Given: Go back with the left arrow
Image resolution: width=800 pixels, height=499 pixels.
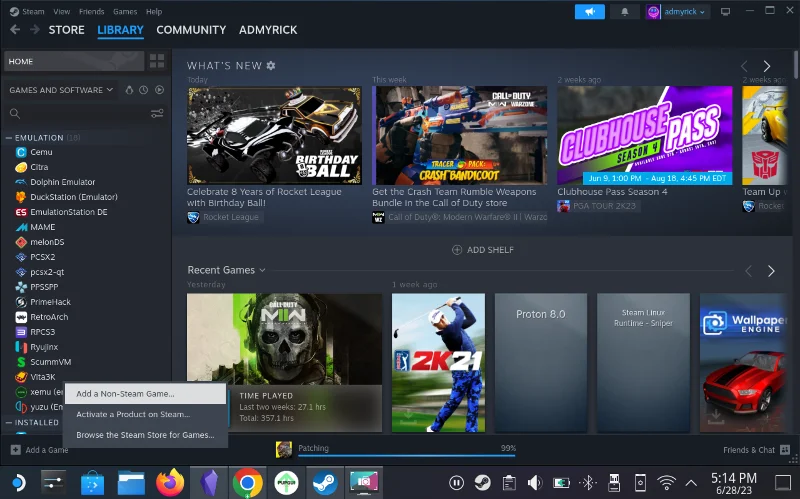Looking at the screenshot, I should tap(15, 30).
